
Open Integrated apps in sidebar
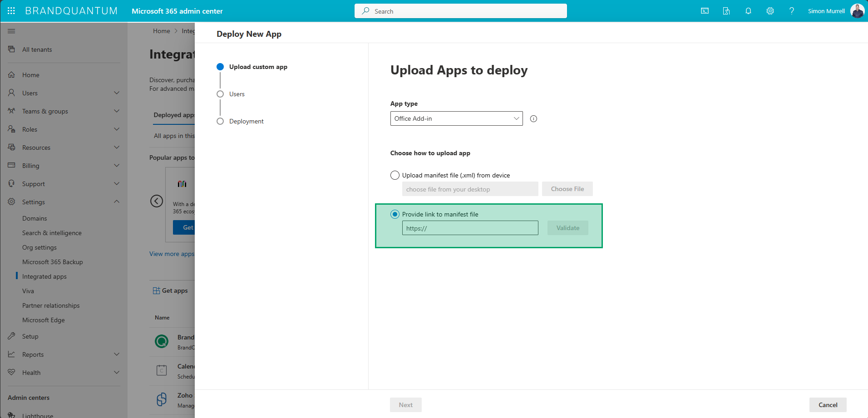coord(44,276)
